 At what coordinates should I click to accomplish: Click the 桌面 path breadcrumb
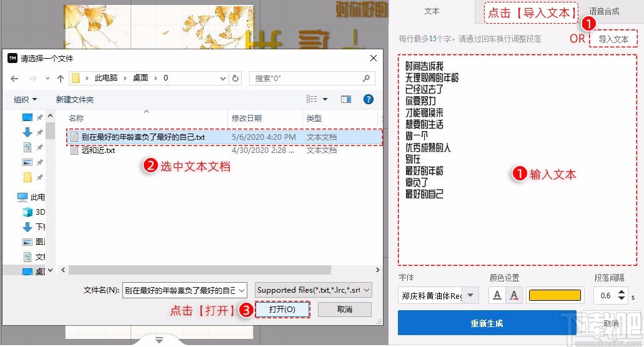coord(140,78)
